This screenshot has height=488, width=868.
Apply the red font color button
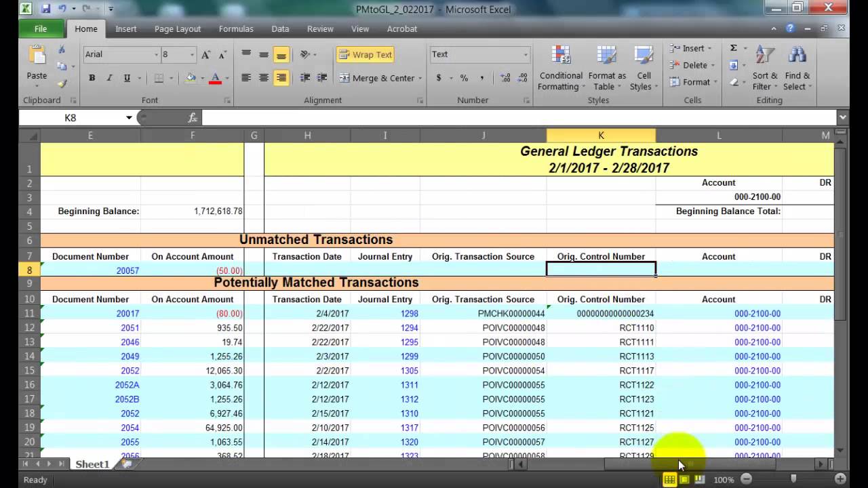216,79
